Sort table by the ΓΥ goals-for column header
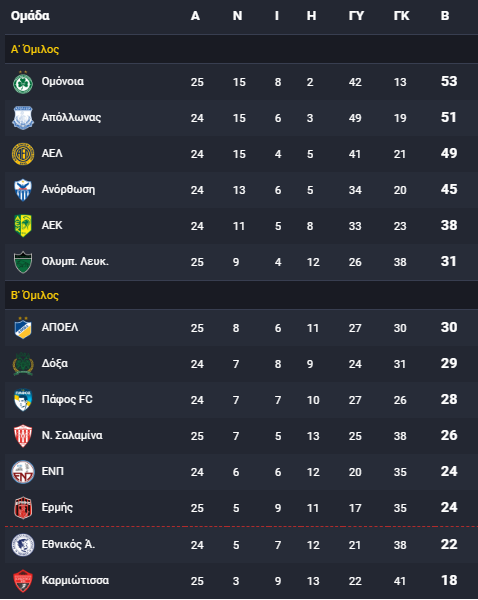This screenshot has width=478, height=600. click(356, 16)
